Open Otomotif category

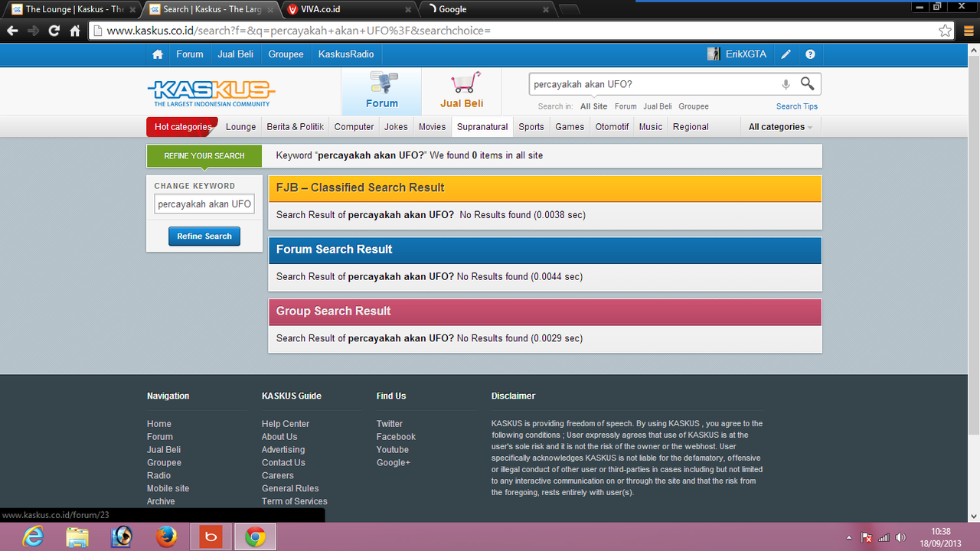click(x=612, y=127)
